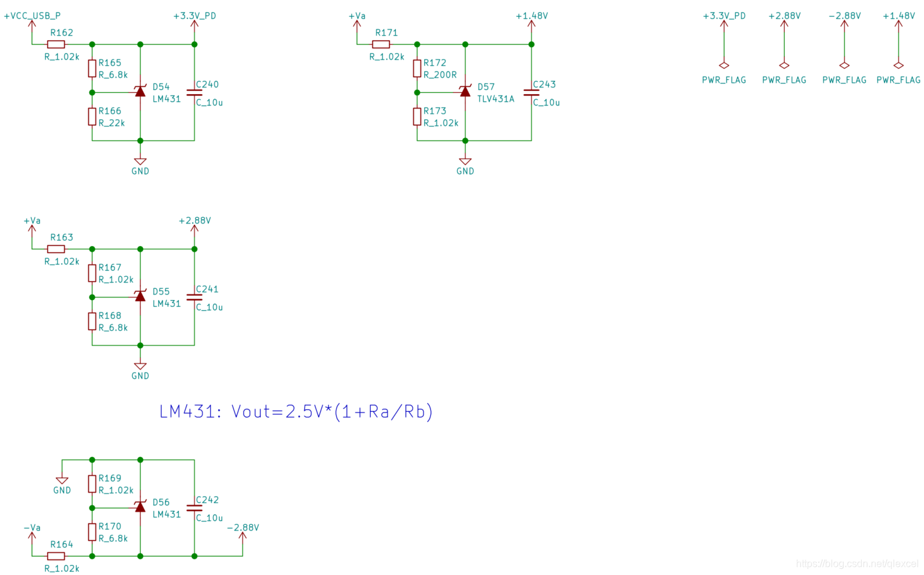
Task: Click the GND symbol below D54
Action: coord(141,161)
